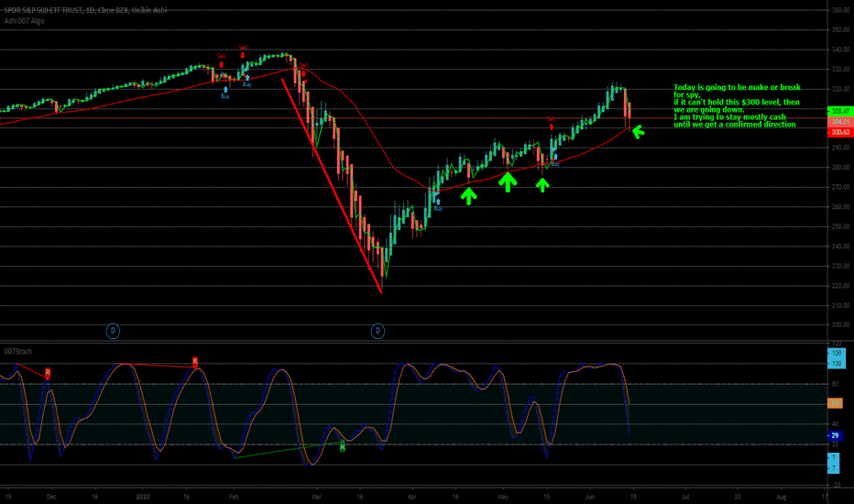
Task: Click the Jun label on the time axis
Action: (x=590, y=497)
